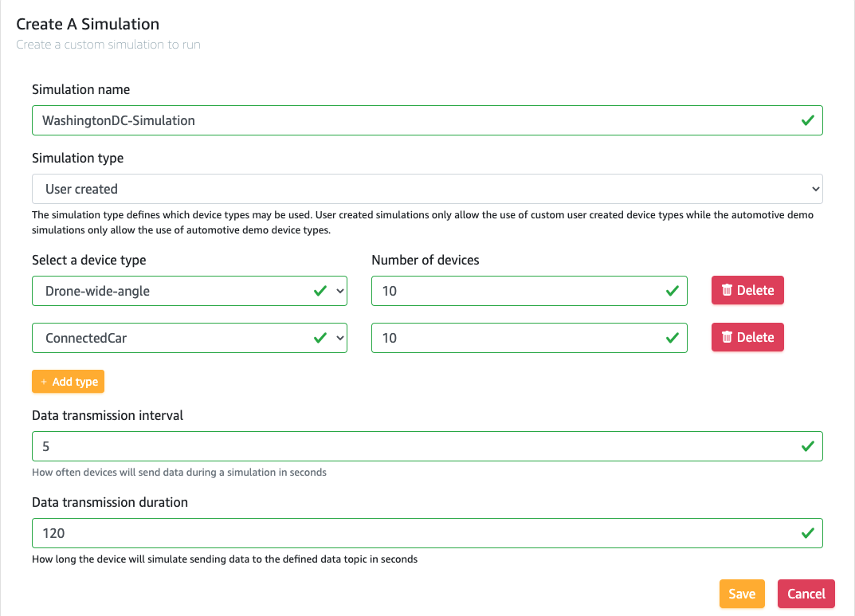Delete the ConnectedCar device row
The image size is (855, 616).
coord(747,337)
